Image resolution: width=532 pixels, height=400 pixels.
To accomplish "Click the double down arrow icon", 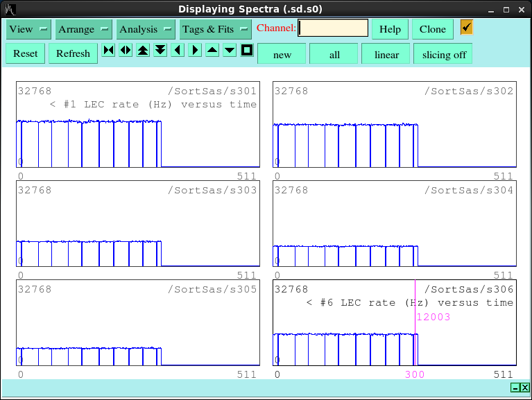I will [x=160, y=51].
